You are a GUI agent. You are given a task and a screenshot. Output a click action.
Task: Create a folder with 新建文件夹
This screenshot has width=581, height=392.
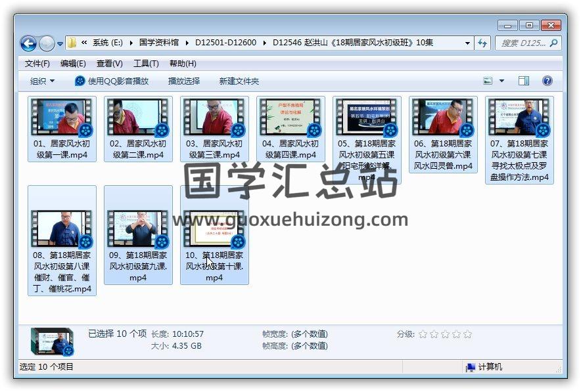coord(239,81)
